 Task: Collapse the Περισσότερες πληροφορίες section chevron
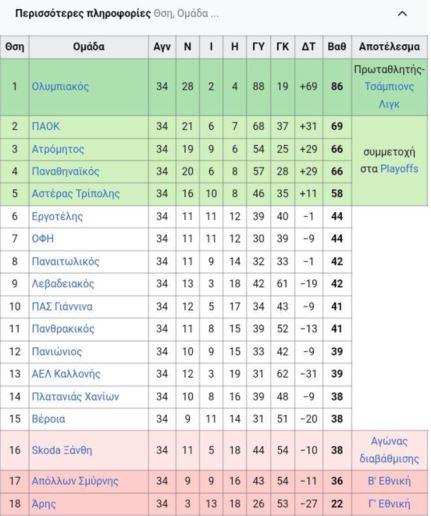point(402,14)
